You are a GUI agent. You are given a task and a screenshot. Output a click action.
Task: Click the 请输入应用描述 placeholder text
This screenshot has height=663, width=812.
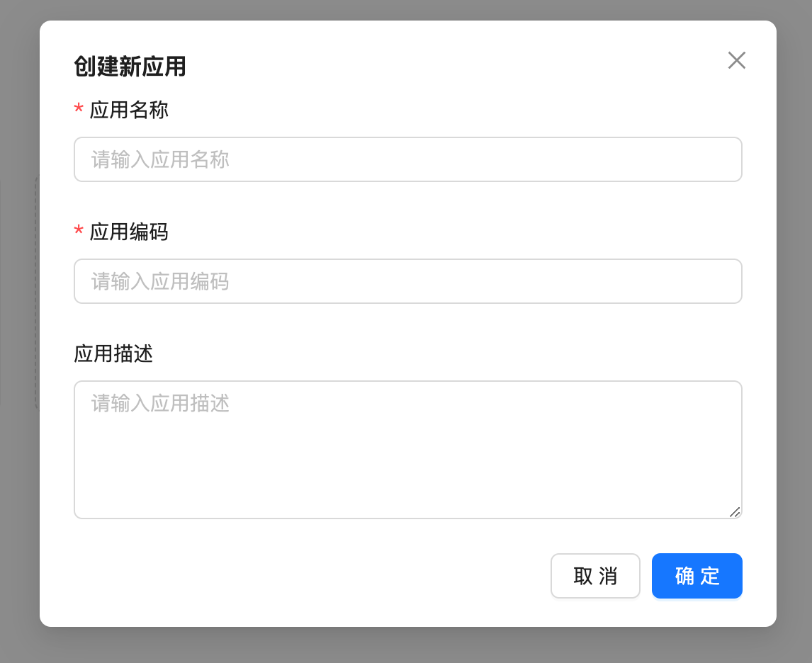coord(160,404)
